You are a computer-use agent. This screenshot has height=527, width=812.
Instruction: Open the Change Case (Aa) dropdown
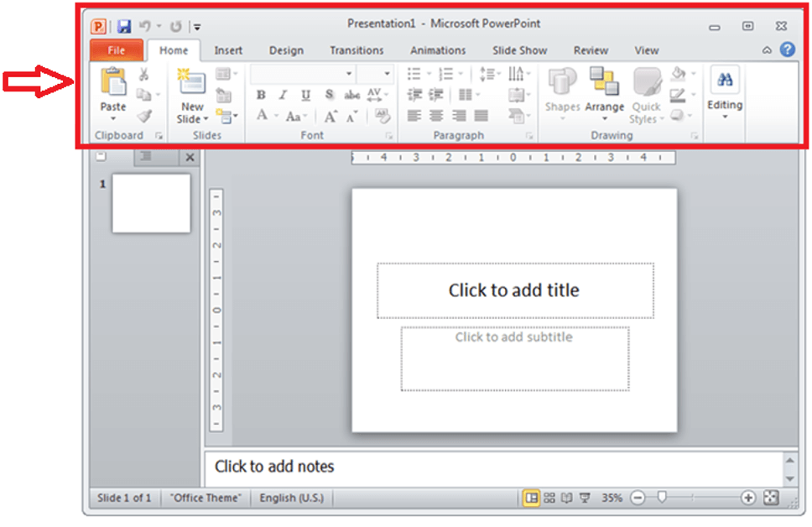click(297, 117)
